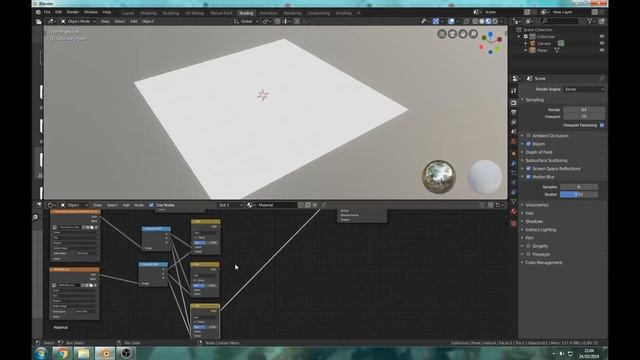This screenshot has height=360, width=640.
Task: Open the Material properties tab icon
Action: point(513,212)
